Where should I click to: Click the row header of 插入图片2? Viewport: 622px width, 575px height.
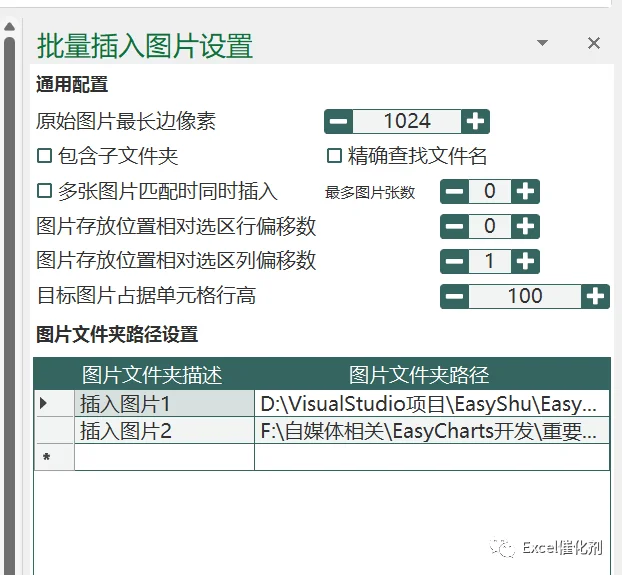54,430
